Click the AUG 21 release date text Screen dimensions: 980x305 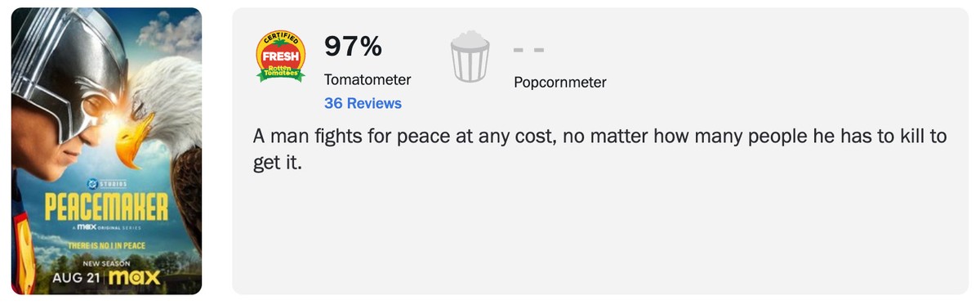77,279
